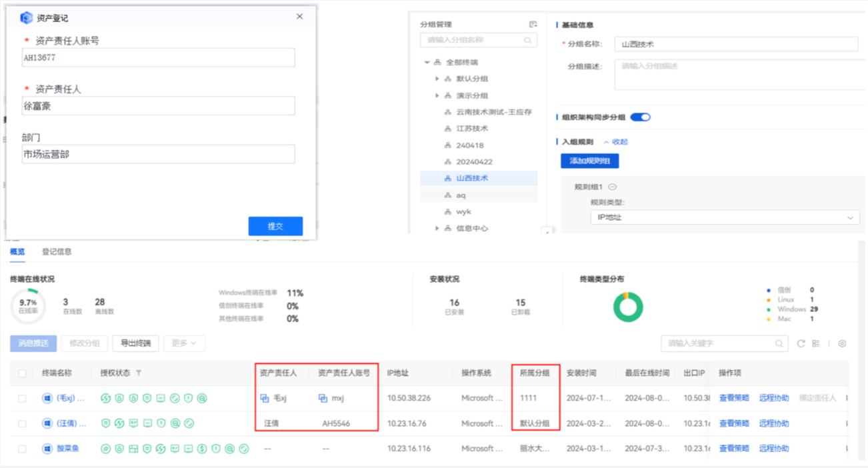Viewport: 868px width, 468px height.
Task: Click the Windows icon beside 酸菜鱼 terminal
Action: (x=47, y=449)
